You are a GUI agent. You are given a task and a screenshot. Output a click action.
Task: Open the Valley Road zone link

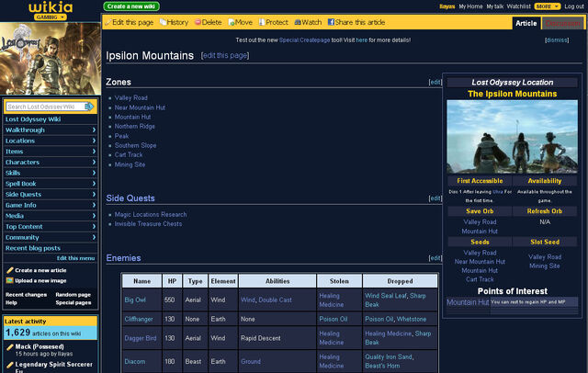click(x=130, y=97)
